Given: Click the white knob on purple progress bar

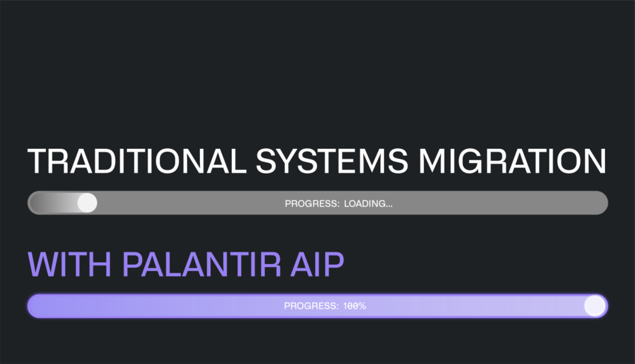Looking at the screenshot, I should pyautogui.click(x=595, y=306).
